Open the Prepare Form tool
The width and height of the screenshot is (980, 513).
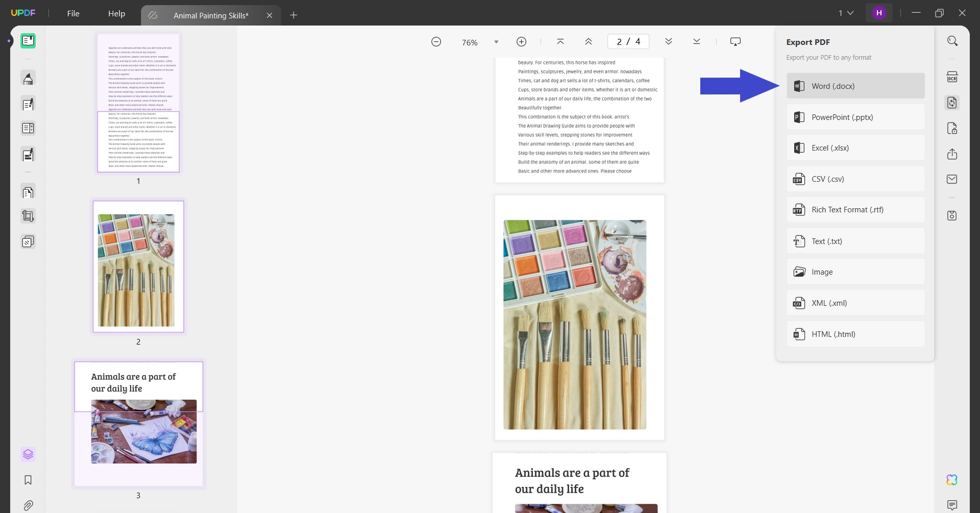[28, 129]
